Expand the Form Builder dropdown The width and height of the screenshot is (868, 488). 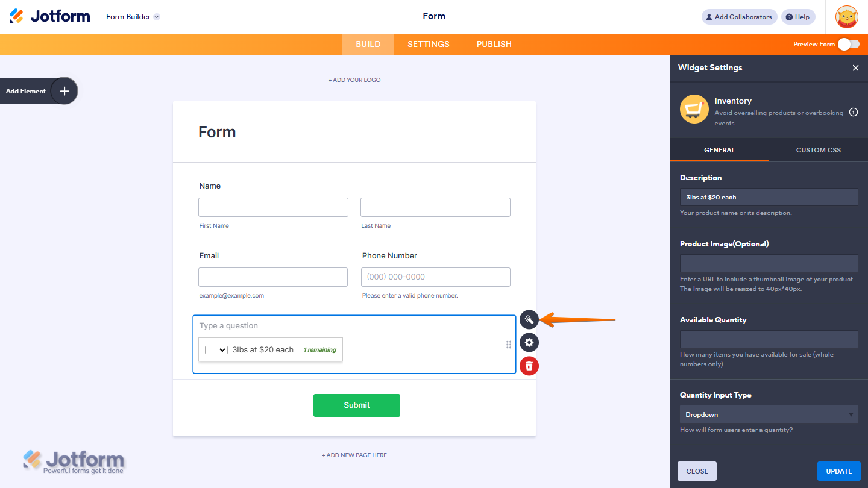click(x=132, y=16)
